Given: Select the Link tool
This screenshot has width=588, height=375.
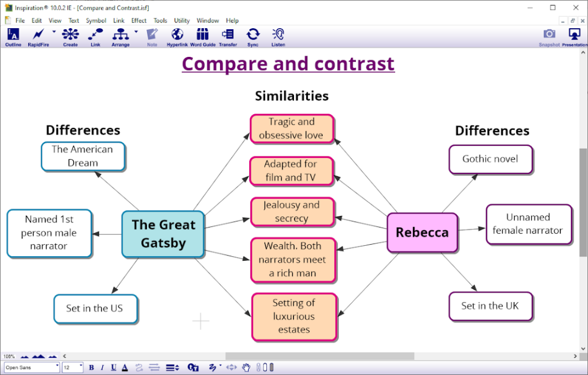Looking at the screenshot, I should tap(95, 37).
